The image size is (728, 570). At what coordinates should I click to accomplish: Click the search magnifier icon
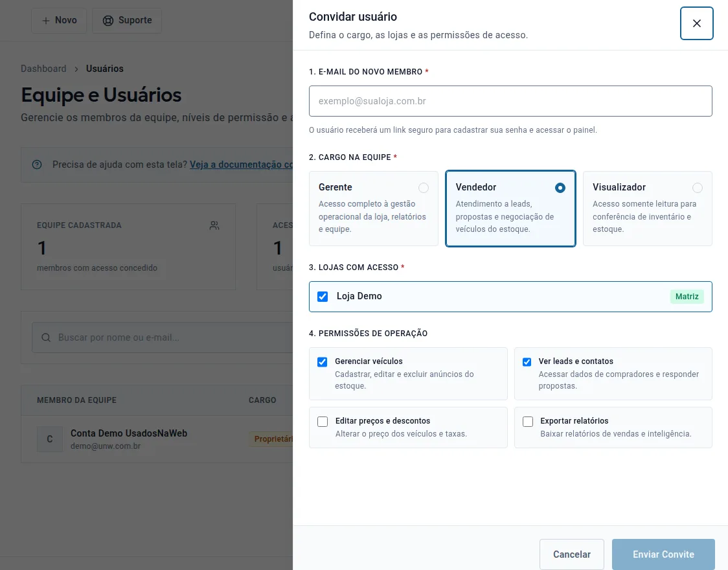tap(46, 337)
